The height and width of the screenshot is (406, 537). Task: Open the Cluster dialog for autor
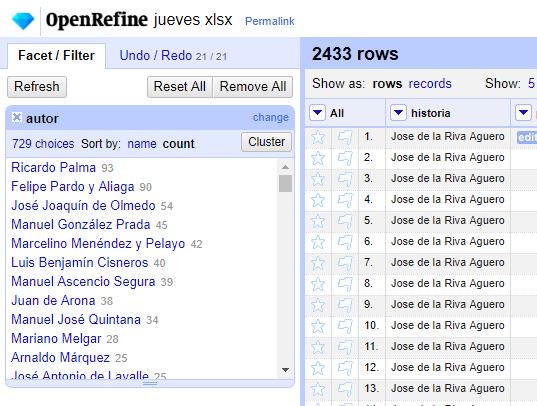(266, 142)
